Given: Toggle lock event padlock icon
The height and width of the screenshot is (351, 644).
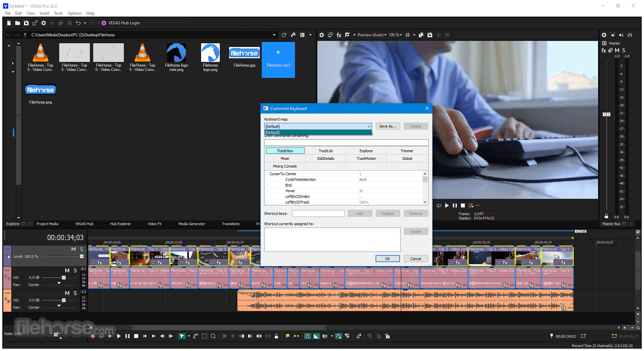Looking at the screenshot, I should click(x=276, y=336).
